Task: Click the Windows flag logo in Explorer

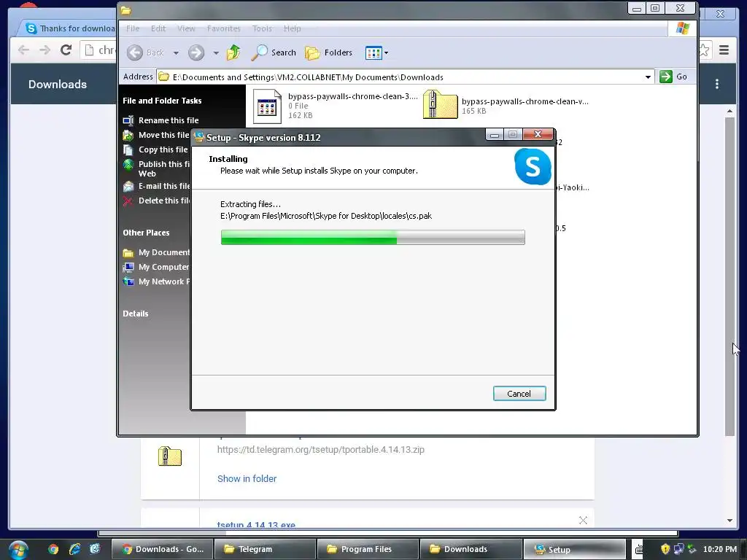Action: coord(683,28)
